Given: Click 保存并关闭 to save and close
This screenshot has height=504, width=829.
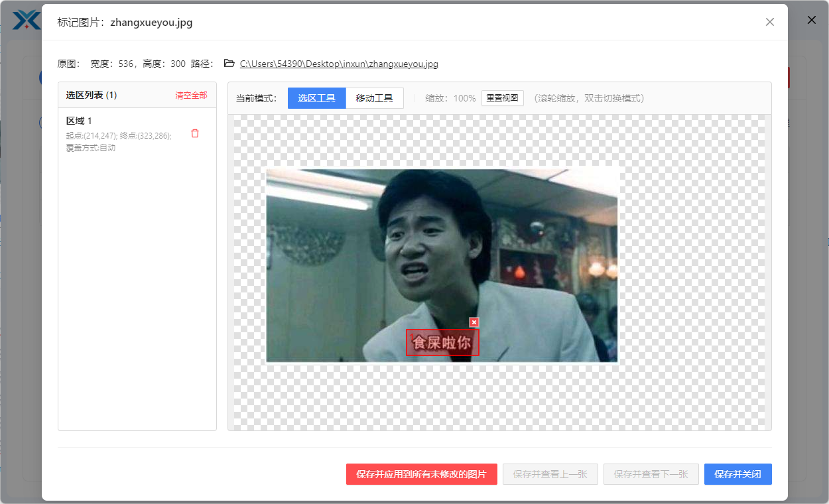Looking at the screenshot, I should click(x=737, y=474).
